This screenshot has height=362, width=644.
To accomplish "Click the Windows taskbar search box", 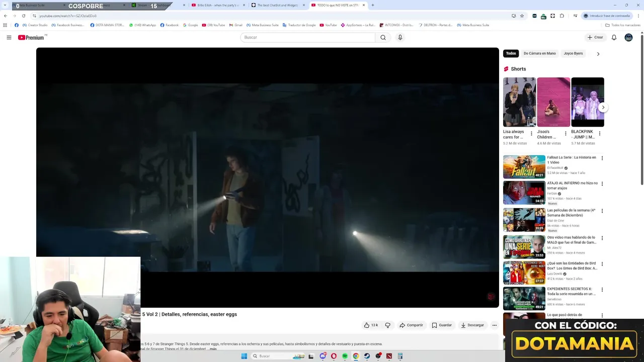I will click(278, 356).
